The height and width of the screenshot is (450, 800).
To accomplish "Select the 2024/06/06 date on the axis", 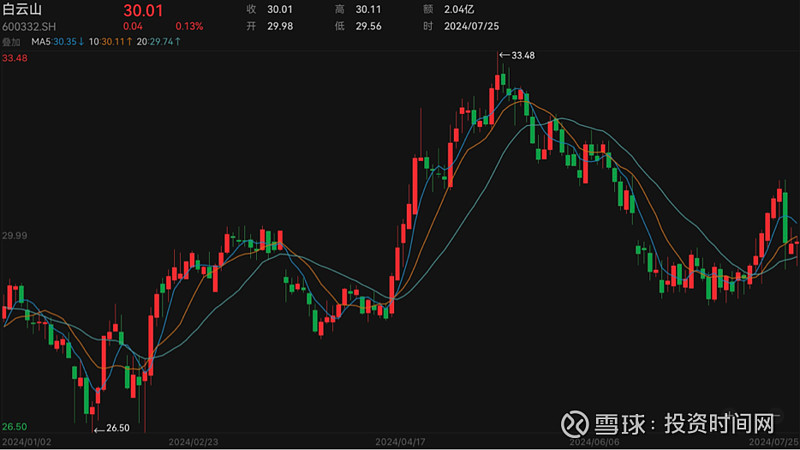I will 593,441.
